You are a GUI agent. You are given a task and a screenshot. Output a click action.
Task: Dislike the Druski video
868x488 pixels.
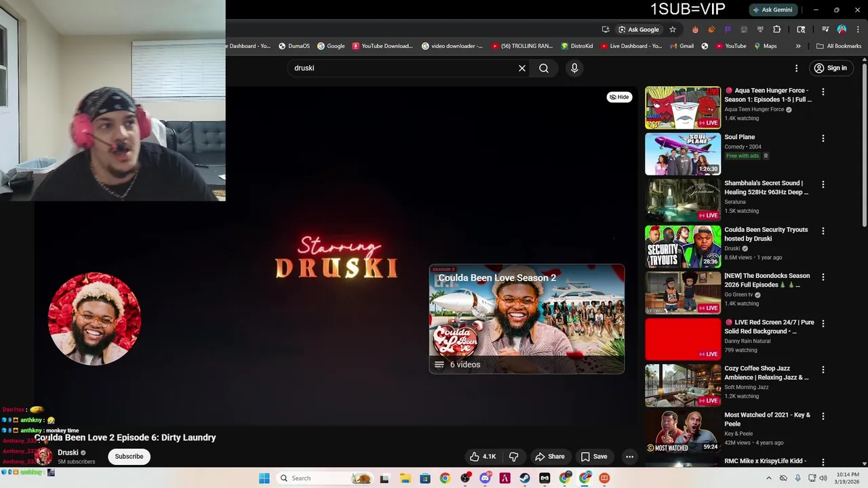click(513, 456)
